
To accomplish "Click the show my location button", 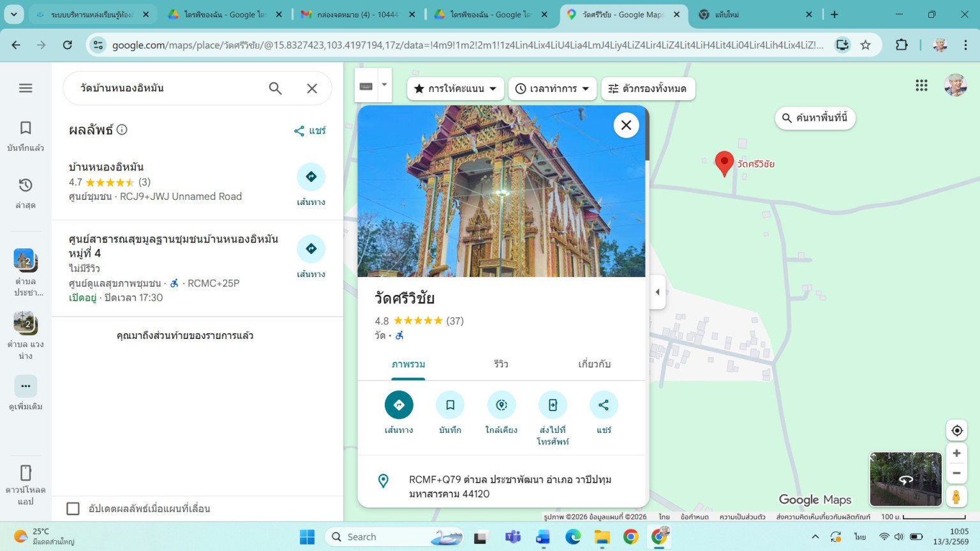I will click(956, 430).
